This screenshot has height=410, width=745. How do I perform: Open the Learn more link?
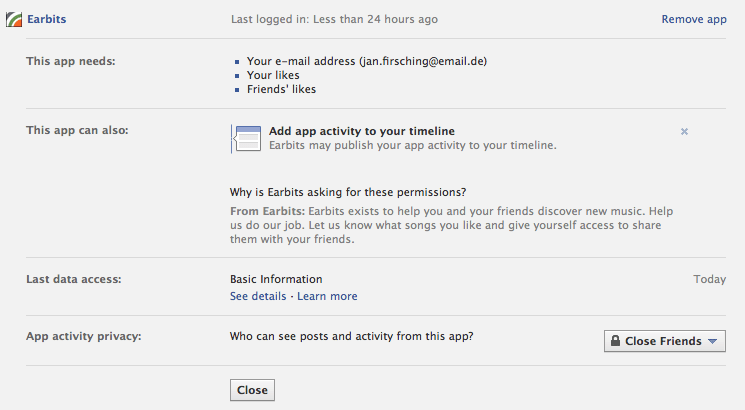(327, 296)
